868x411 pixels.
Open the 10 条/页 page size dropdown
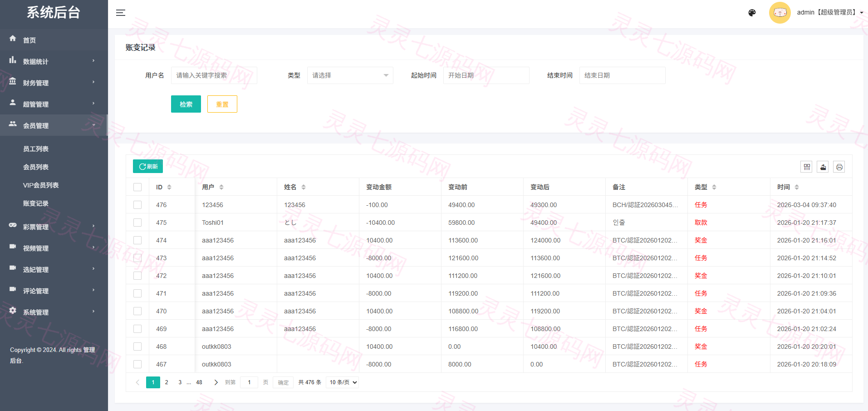click(343, 382)
